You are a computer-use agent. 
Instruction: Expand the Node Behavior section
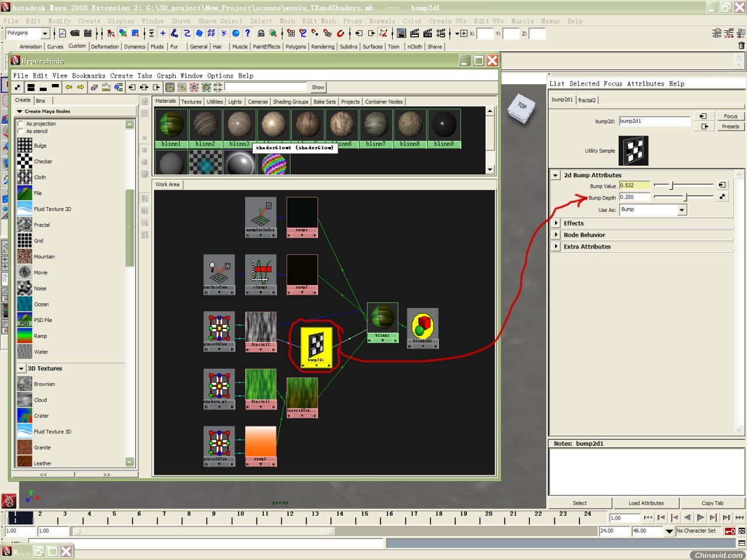[556, 235]
